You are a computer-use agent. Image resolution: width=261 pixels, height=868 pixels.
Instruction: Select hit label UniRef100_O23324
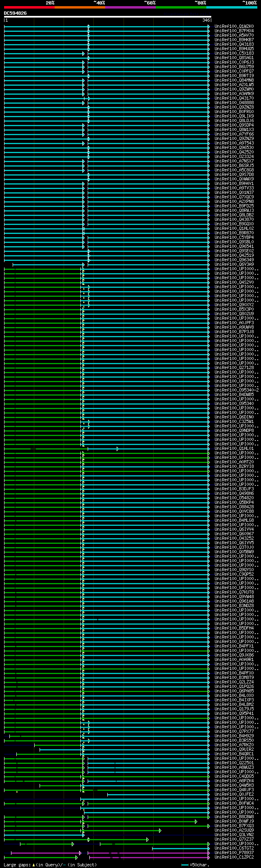[234, 156]
